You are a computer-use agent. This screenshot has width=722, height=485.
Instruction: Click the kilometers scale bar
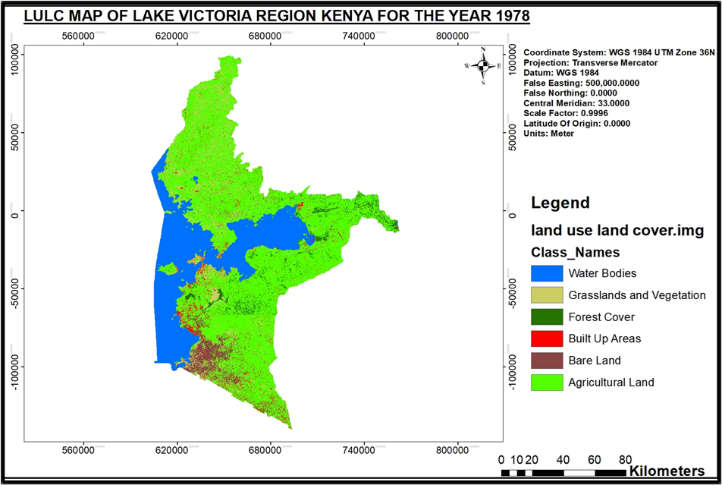(564, 473)
